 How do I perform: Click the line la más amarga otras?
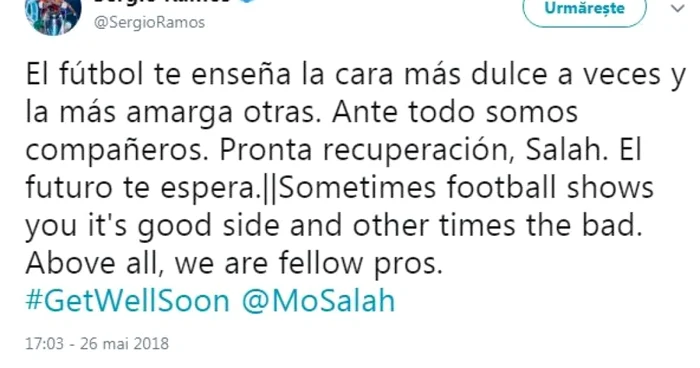point(173,113)
